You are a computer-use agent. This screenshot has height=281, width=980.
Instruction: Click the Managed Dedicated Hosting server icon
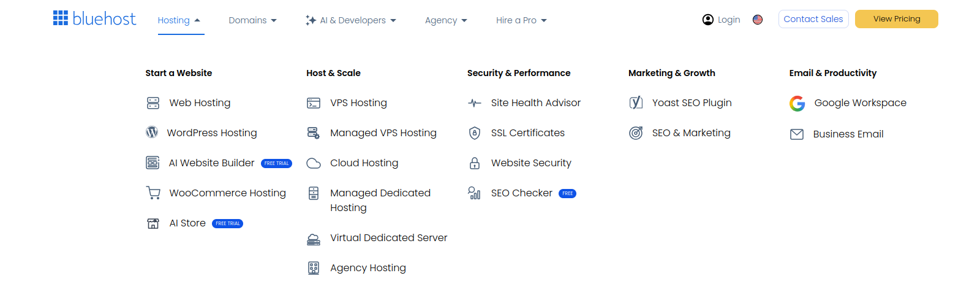[x=314, y=193]
